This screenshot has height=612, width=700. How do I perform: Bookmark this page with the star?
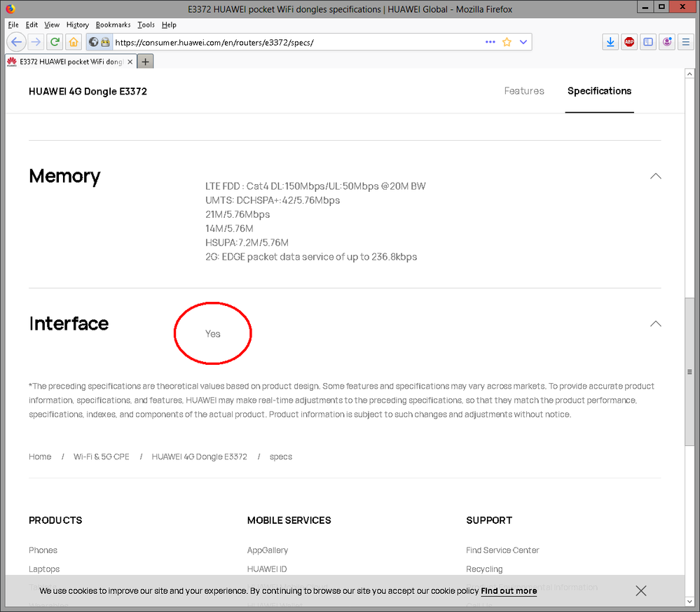click(507, 42)
